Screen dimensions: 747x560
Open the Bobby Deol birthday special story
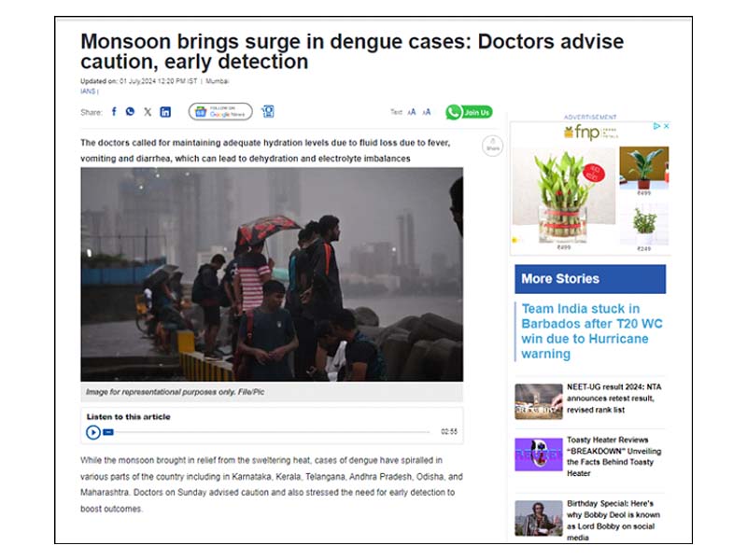point(613,521)
